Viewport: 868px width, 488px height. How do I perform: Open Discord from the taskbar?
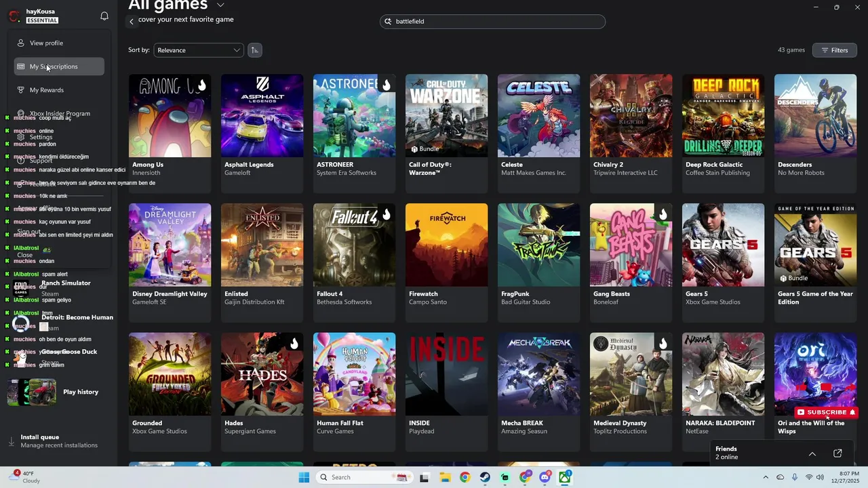[545, 477]
